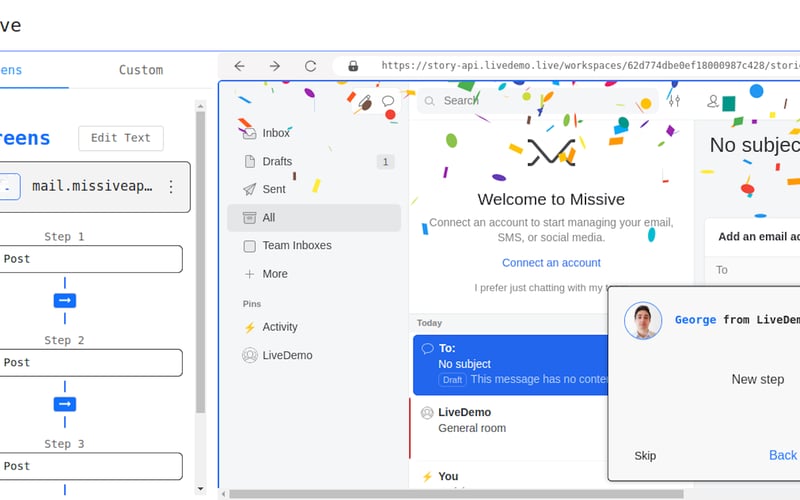Screen dimensions: 800x500
Task: Click the Drafts count badge showing 1
Action: pyautogui.click(x=386, y=162)
